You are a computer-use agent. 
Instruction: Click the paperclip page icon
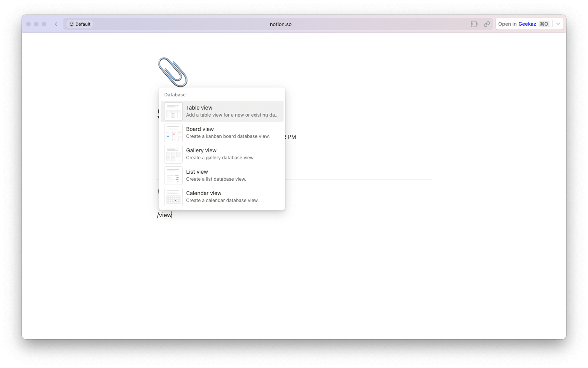[173, 72]
